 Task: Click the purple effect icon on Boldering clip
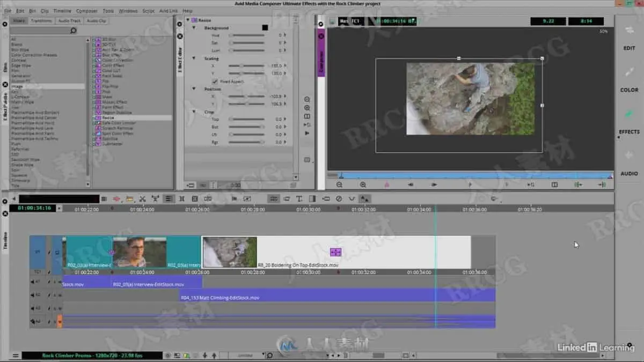coord(335,252)
